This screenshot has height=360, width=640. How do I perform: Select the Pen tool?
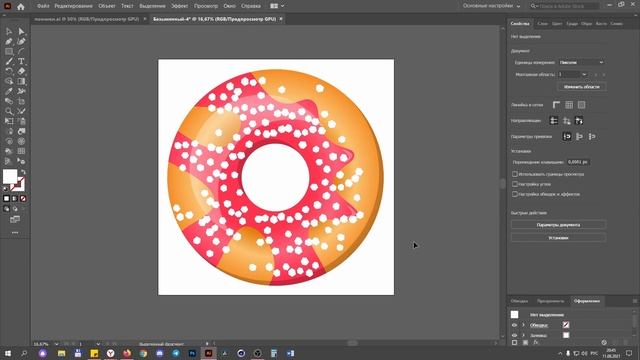(x=9, y=41)
